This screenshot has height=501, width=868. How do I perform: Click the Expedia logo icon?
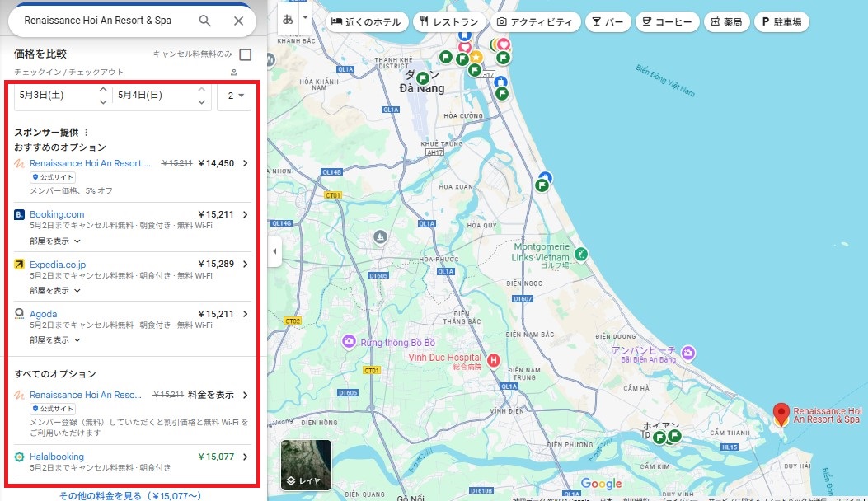[x=20, y=264]
